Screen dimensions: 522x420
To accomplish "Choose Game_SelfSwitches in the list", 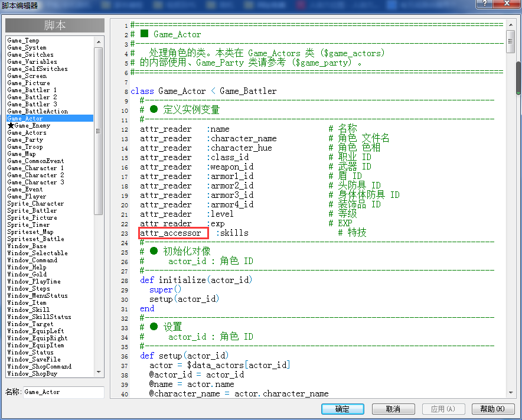I will 37,69.
